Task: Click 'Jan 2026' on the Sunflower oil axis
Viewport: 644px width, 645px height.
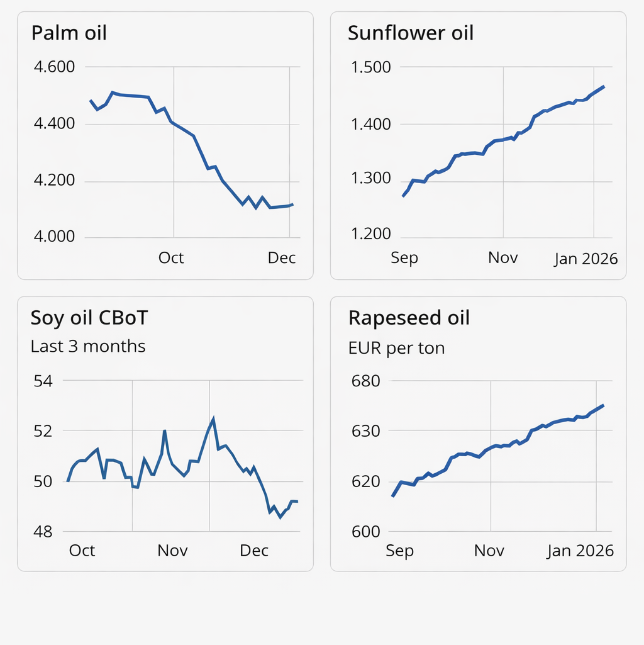Action: click(x=586, y=259)
